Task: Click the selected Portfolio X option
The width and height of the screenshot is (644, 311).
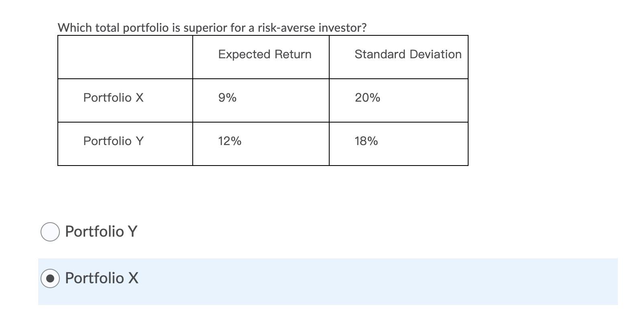Action: coord(101,277)
